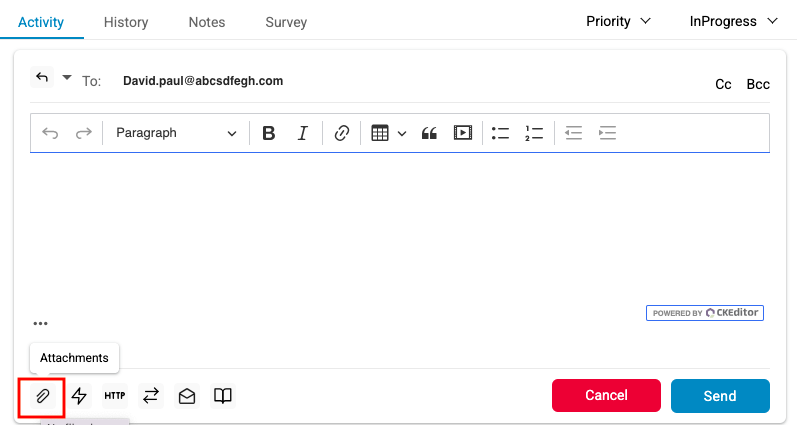This screenshot has width=797, height=425.
Task: Expand the Priority dropdown
Action: [618, 21]
